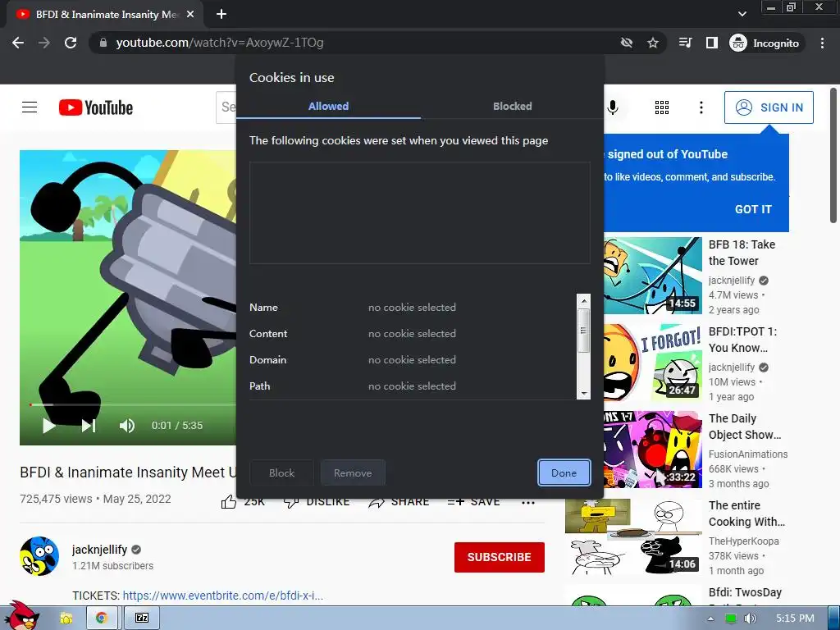The width and height of the screenshot is (840, 630).
Task: Open The entire Cooking With video title
Action: click(x=746, y=514)
